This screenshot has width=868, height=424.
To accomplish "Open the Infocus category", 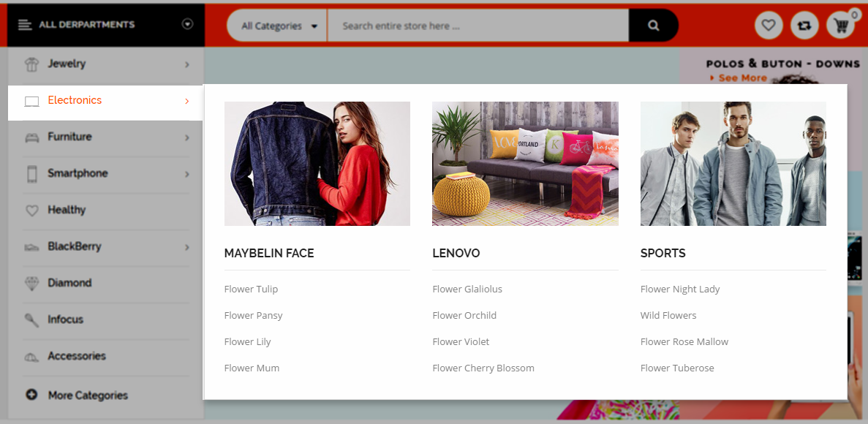I will click(x=65, y=319).
